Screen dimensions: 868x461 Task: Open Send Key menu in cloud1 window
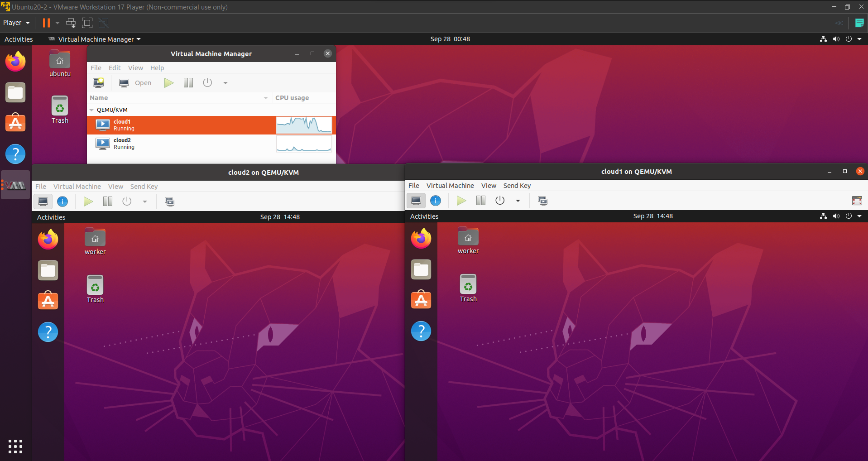pyautogui.click(x=517, y=186)
